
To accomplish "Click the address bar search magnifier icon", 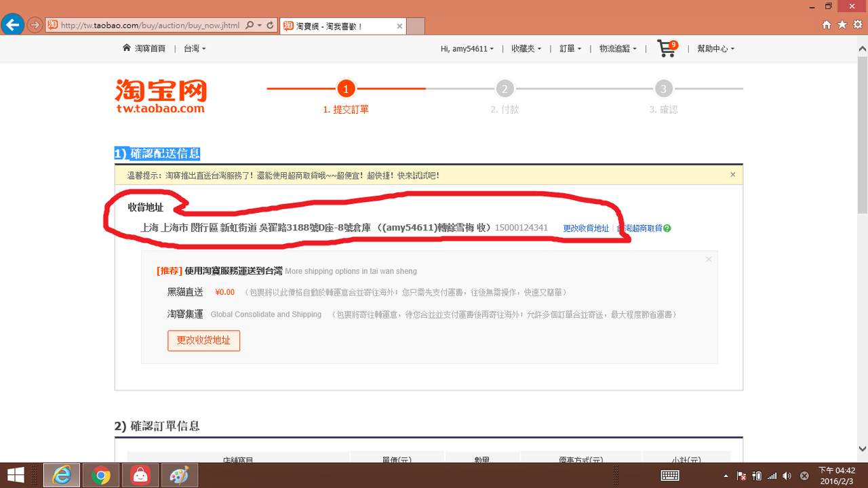I will pyautogui.click(x=250, y=26).
